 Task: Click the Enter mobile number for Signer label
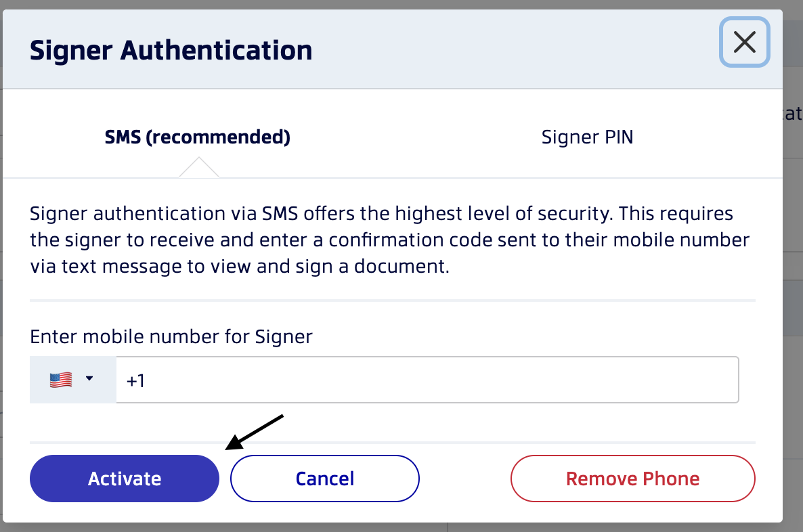(x=171, y=337)
